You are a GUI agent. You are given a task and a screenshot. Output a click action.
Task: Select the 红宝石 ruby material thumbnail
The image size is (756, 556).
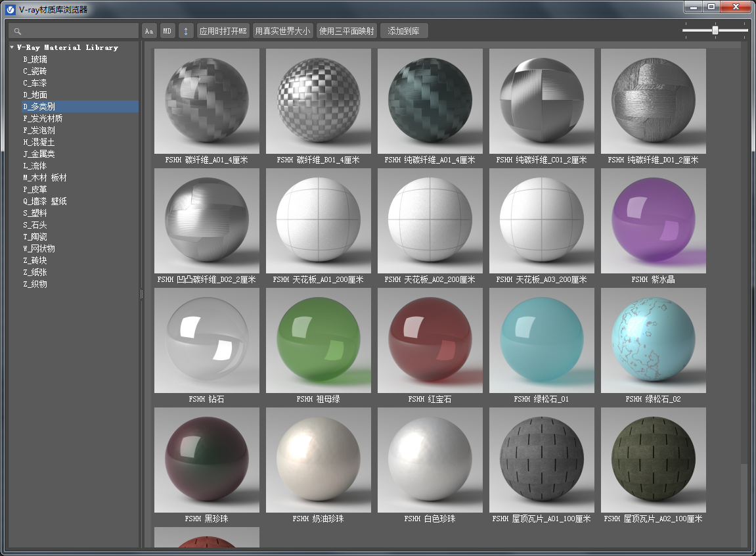tap(430, 340)
